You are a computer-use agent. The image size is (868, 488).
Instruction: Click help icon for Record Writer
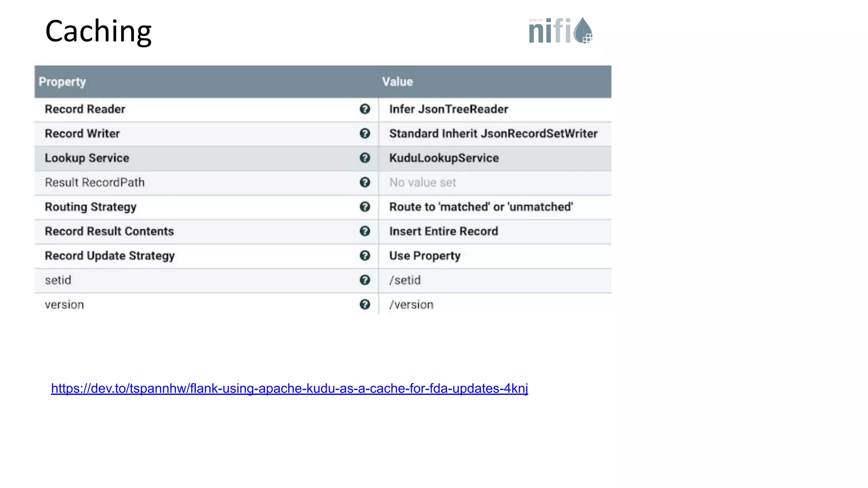(364, 133)
